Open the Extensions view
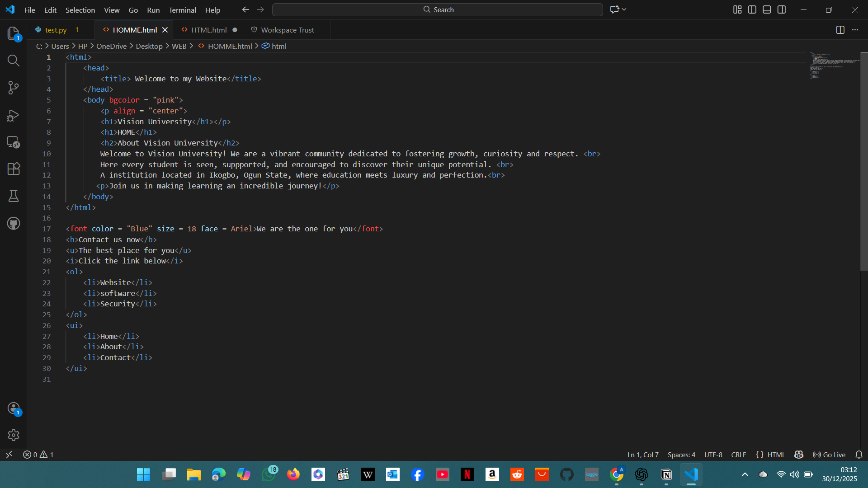The image size is (868, 488). pos(14,169)
